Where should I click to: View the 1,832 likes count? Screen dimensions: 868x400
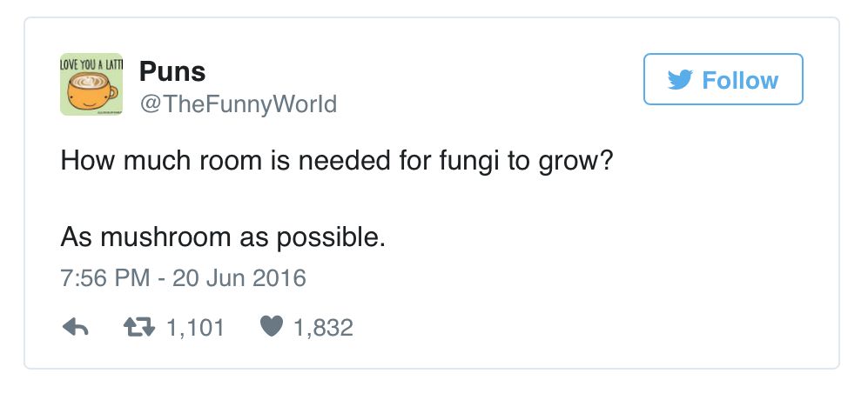point(323,328)
